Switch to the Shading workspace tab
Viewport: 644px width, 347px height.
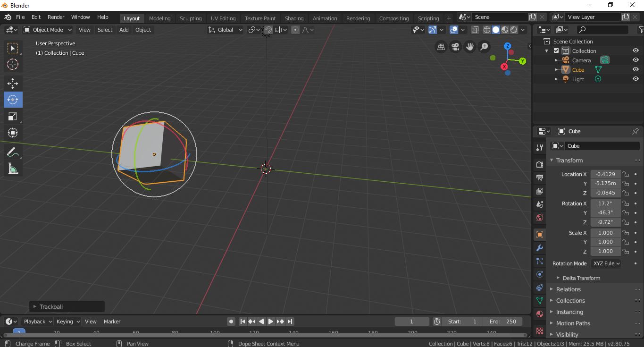click(x=294, y=18)
